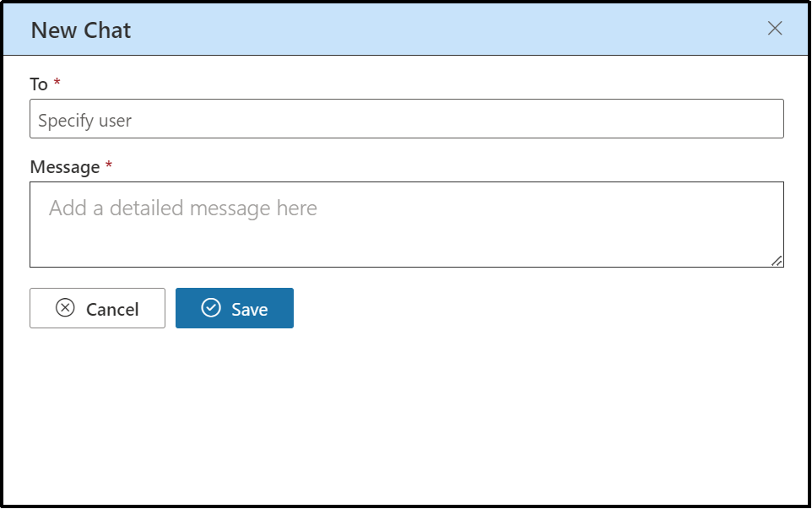Screen dimensions: 812x509
Task: Click the word Save on the blue button
Action: point(250,310)
